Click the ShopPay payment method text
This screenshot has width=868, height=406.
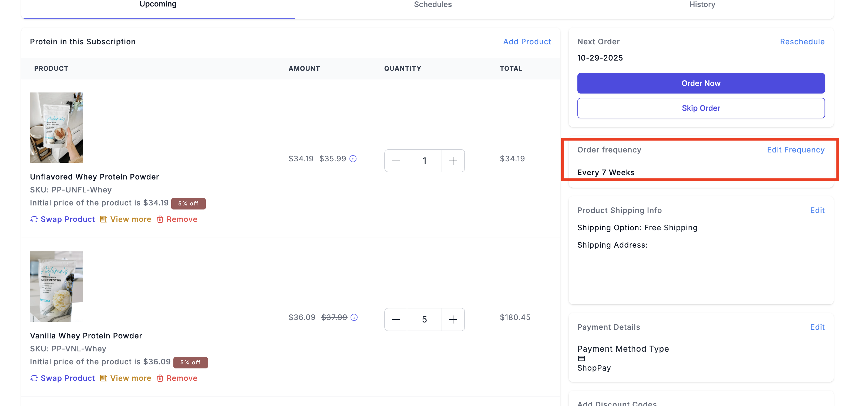(594, 368)
